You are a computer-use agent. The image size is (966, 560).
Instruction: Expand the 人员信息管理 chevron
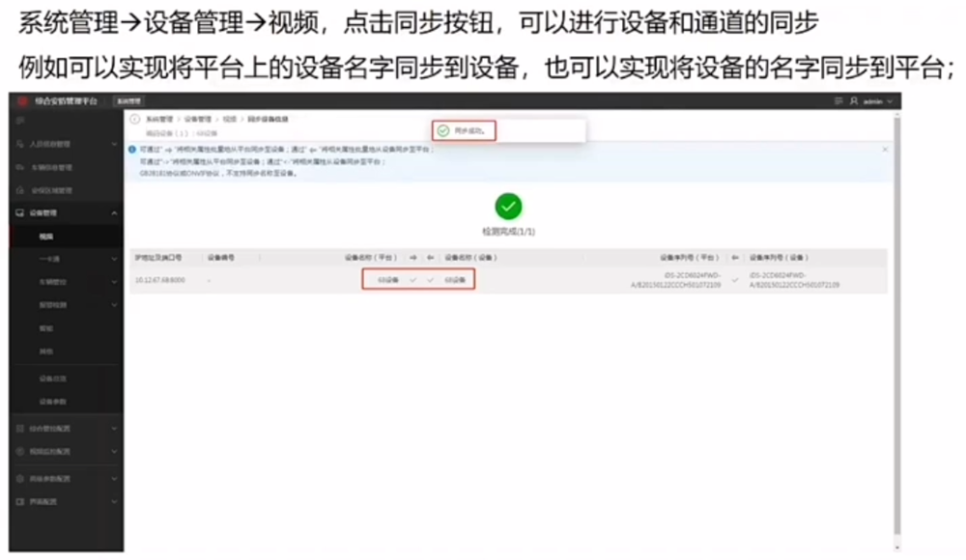tap(114, 144)
